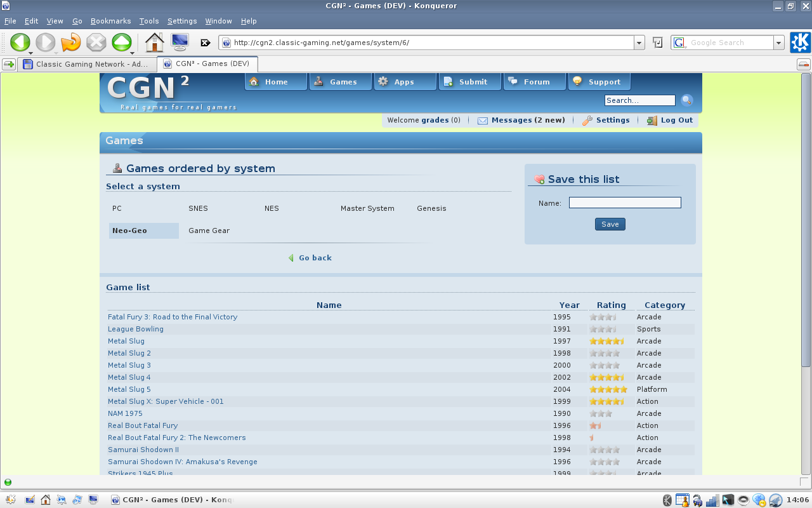Sort by Year column header
Screen dimensions: 812x508
570,305
